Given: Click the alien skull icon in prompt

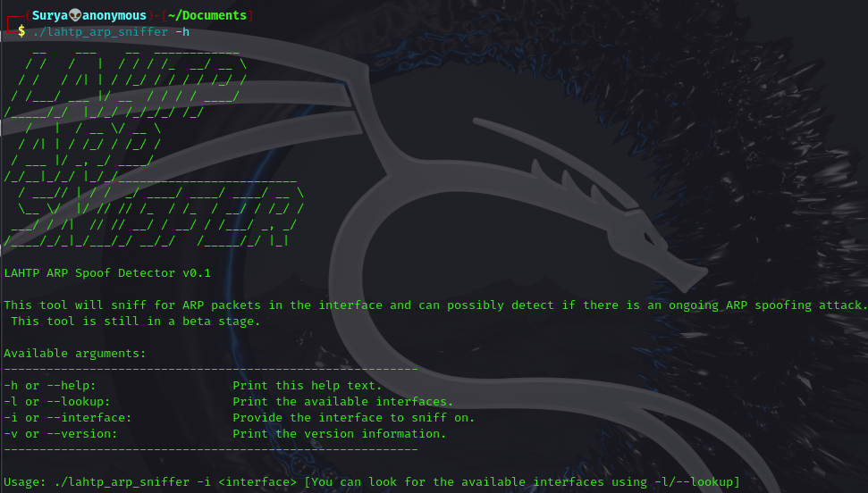Looking at the screenshot, I should 75,15.
